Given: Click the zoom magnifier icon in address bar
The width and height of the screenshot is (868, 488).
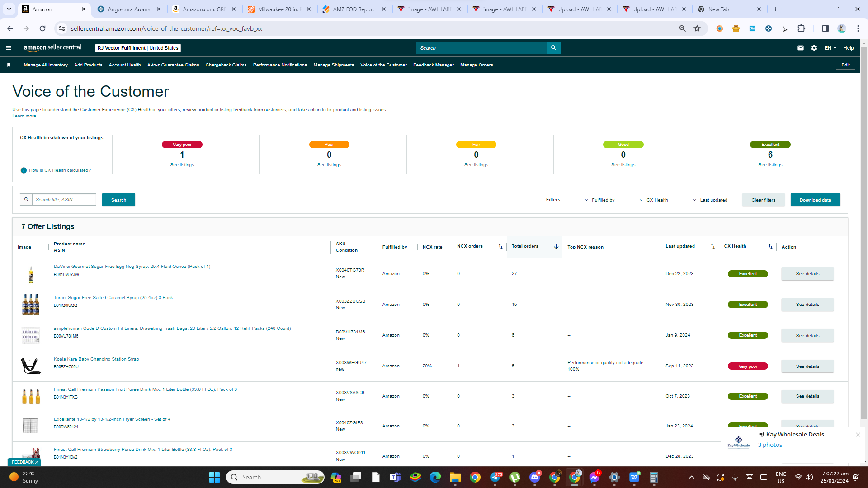Looking at the screenshot, I should [683, 28].
